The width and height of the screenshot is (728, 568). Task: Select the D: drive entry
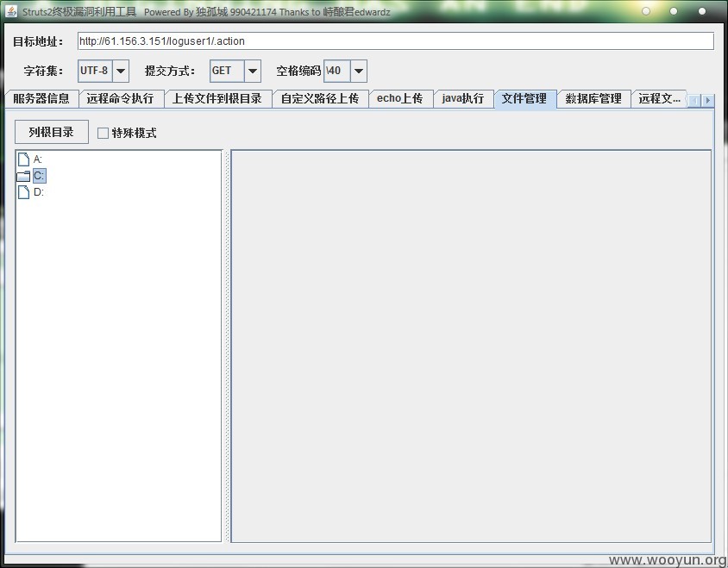[39, 192]
